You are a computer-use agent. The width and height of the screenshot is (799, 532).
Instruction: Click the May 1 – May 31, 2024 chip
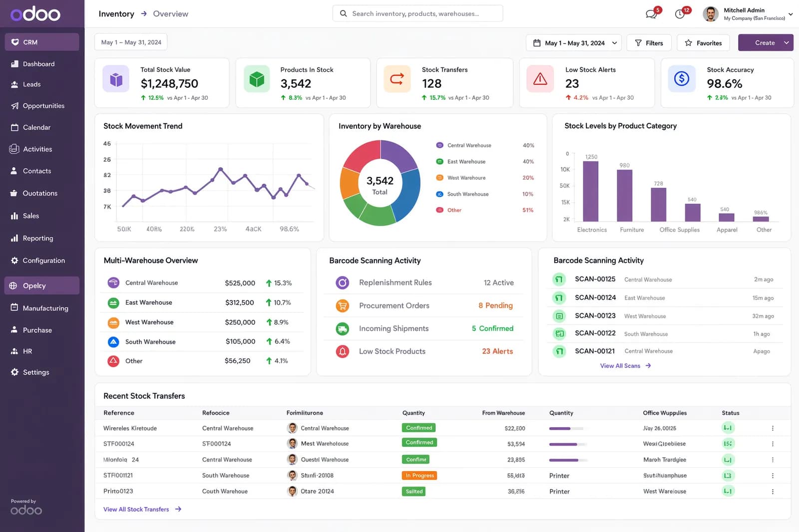[x=131, y=42]
